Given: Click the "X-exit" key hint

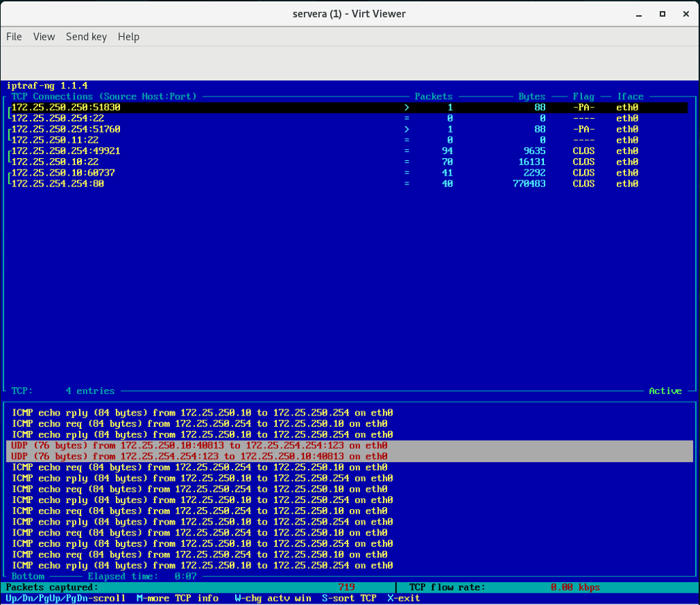Looking at the screenshot, I should point(404,598).
